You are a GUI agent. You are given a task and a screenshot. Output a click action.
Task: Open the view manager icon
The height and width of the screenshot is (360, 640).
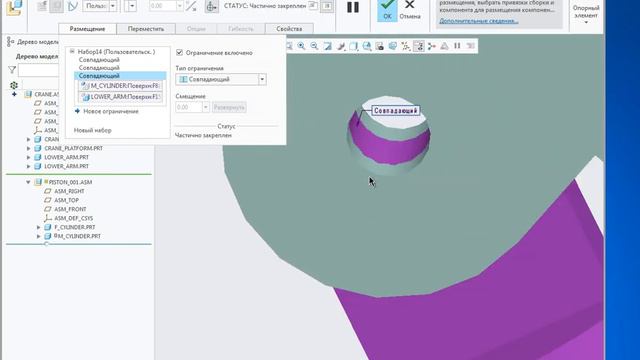tap(380, 46)
